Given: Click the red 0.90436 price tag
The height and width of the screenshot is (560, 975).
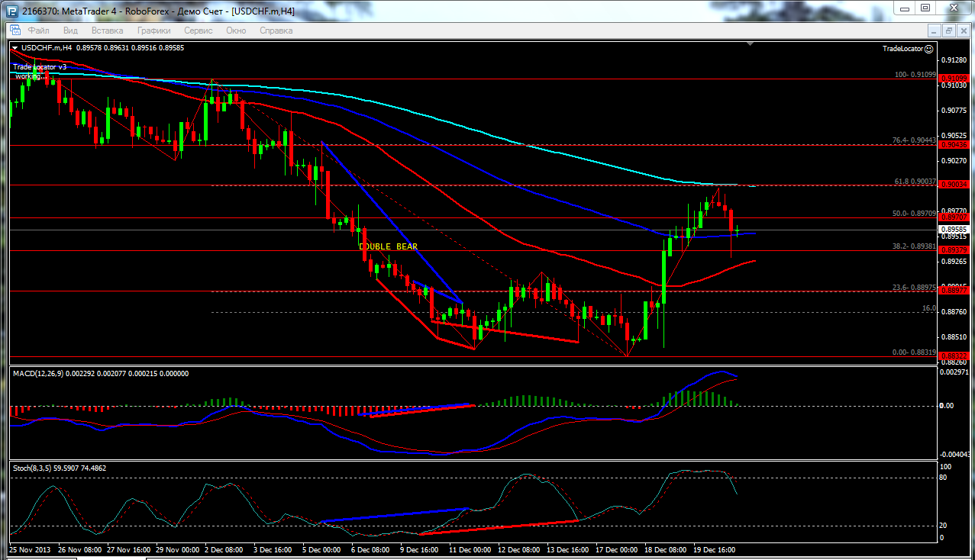Looking at the screenshot, I should [x=954, y=144].
